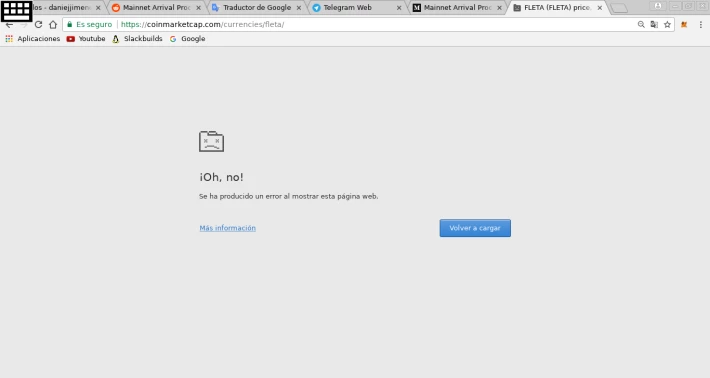Viewport: 710px width, 378px height.
Task: Open a new tab with the new-tab button
Action: tap(619, 8)
